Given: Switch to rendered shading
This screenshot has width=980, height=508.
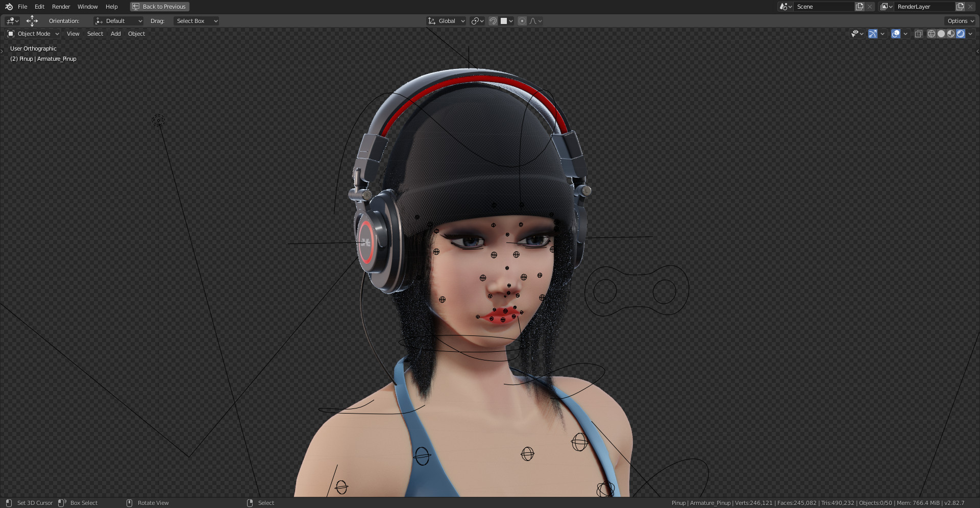Looking at the screenshot, I should [x=961, y=34].
